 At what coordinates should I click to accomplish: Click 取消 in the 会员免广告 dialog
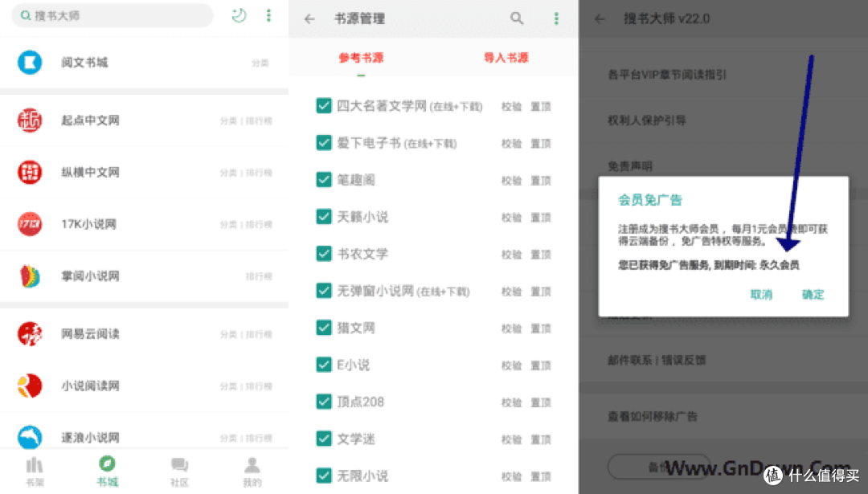[x=761, y=294]
